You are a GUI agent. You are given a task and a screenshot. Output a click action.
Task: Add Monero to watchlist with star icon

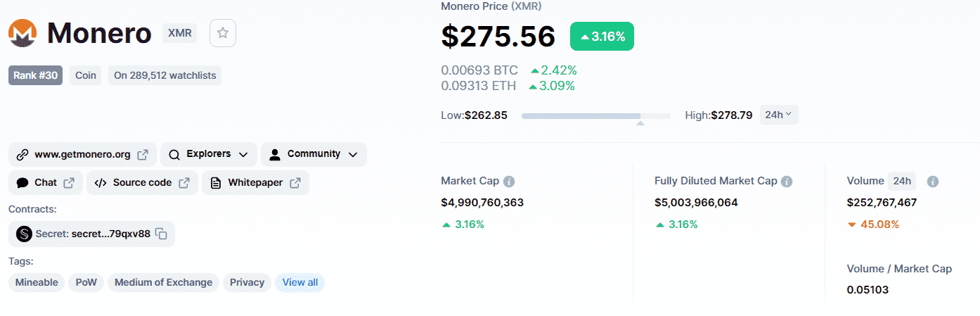click(223, 33)
